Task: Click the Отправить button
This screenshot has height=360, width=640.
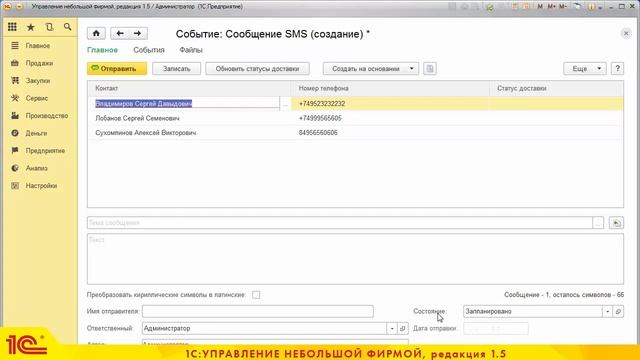Action: tap(117, 69)
